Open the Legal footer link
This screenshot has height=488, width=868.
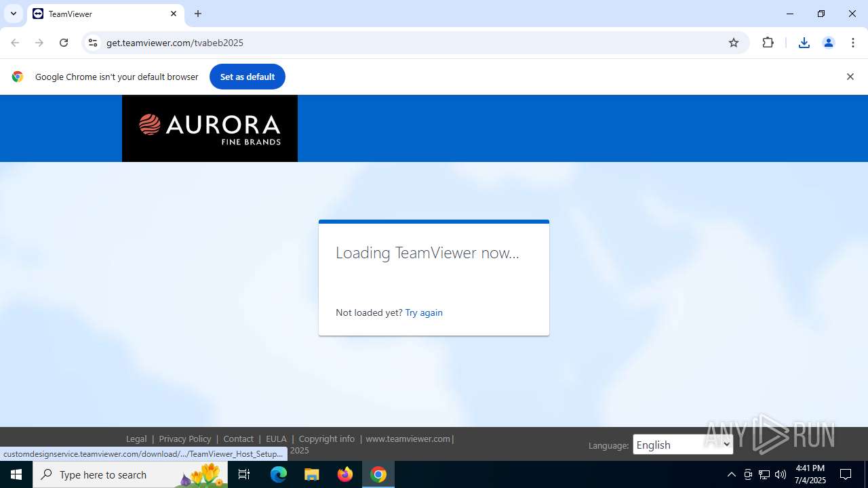click(x=136, y=439)
